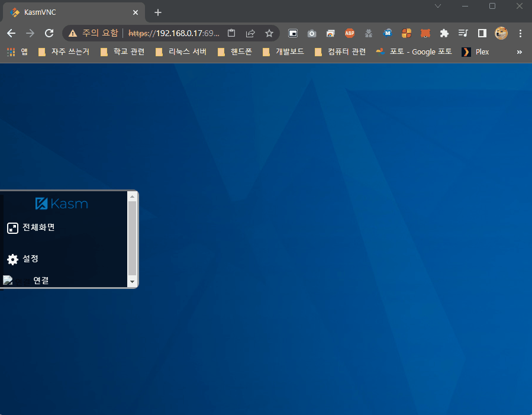The height and width of the screenshot is (415, 532).
Task: Click the 주의 요함 security warning text
Action: click(x=101, y=33)
